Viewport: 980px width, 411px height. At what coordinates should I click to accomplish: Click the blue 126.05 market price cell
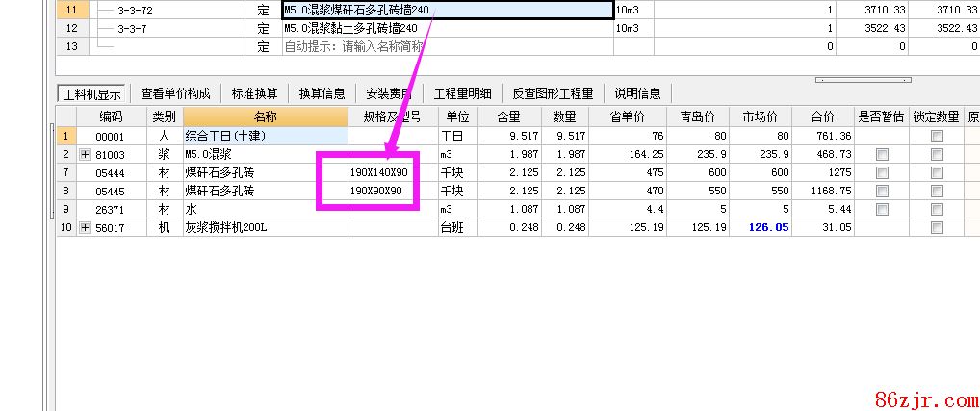point(767,227)
